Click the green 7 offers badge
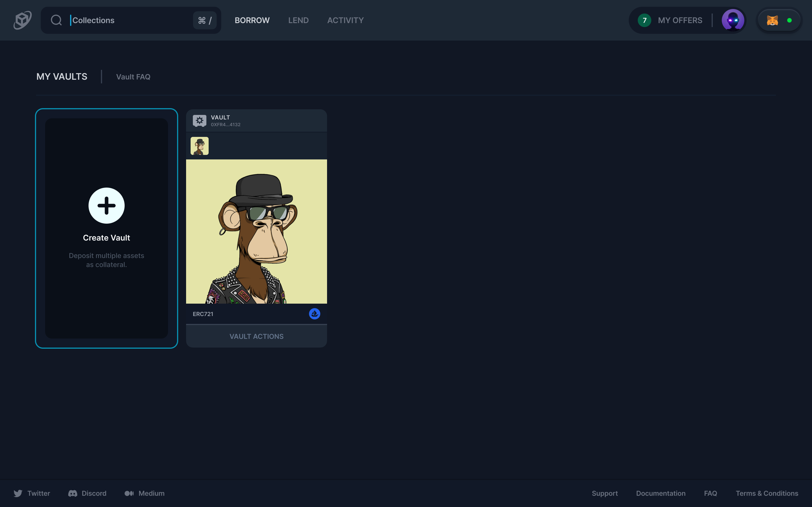Viewport: 812px width, 507px height. pos(644,21)
